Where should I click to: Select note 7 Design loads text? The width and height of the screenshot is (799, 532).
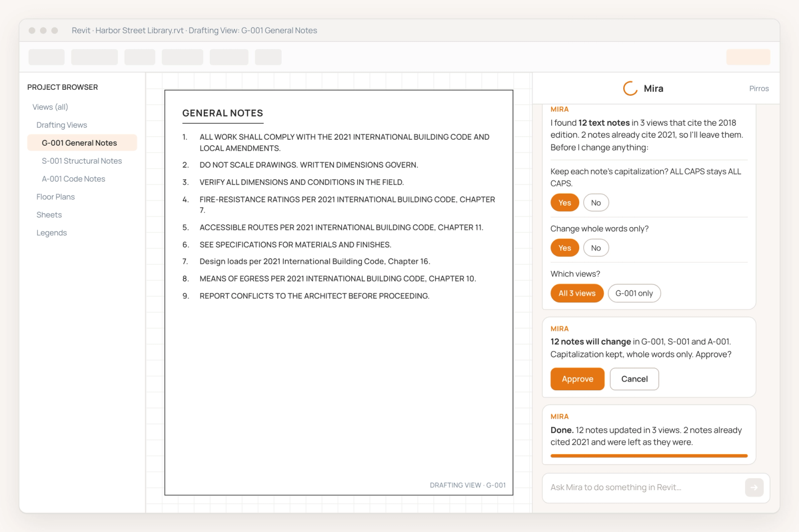[x=306, y=261]
